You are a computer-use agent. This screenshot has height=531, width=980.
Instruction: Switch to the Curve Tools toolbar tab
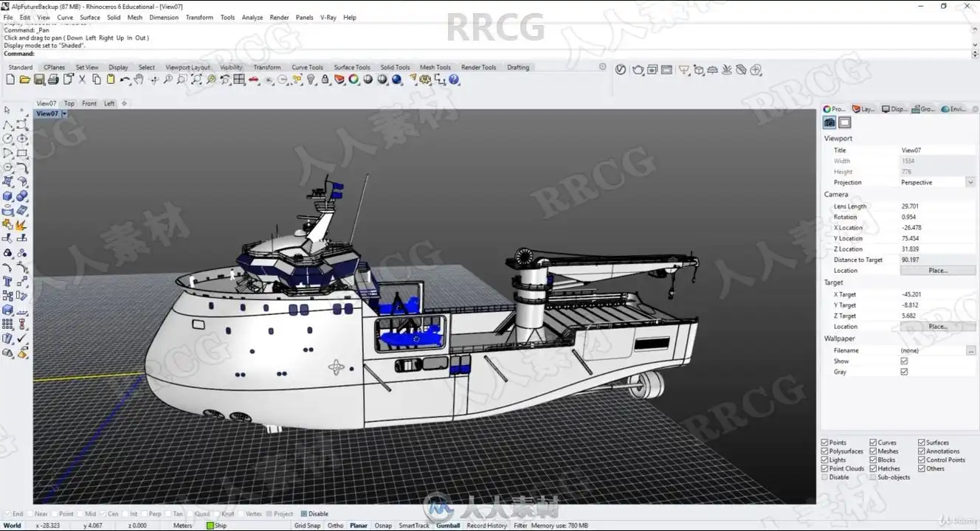(x=307, y=68)
